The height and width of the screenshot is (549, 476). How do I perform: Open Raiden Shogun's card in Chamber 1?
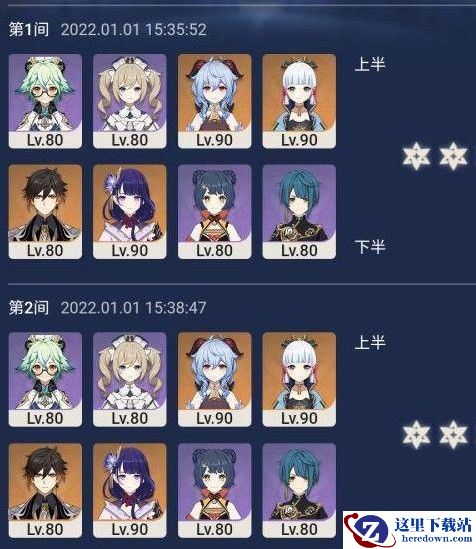[x=130, y=212]
